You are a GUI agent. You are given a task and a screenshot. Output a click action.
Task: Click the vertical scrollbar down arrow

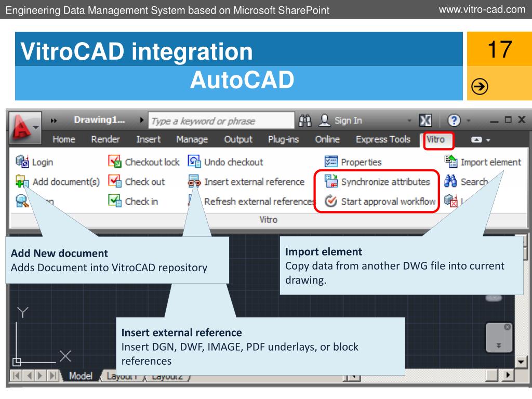521,362
